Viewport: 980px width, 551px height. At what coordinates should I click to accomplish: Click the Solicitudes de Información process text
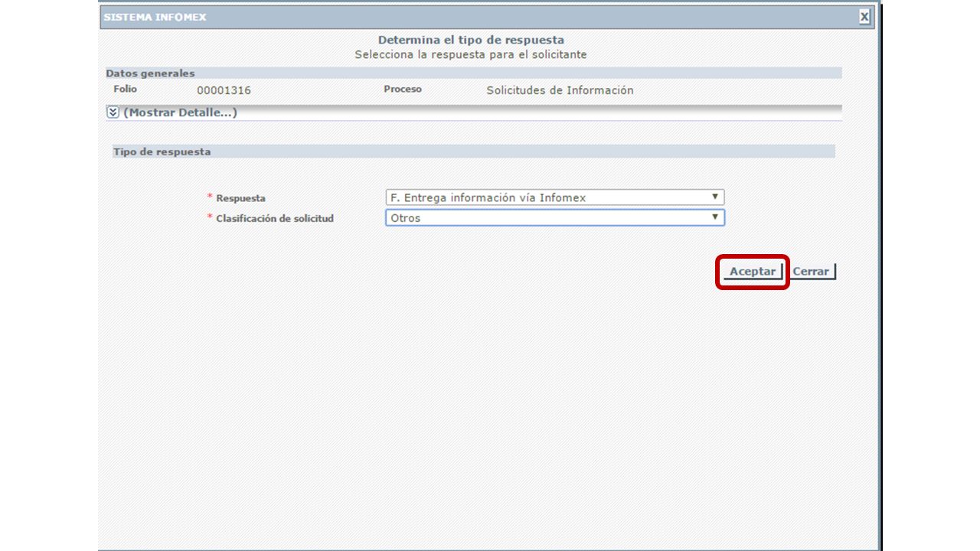[x=560, y=90]
